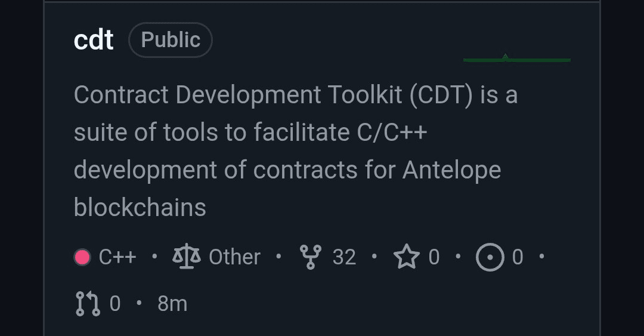Click the open issues circle icon
This screenshot has width=644, height=336.
490,257
